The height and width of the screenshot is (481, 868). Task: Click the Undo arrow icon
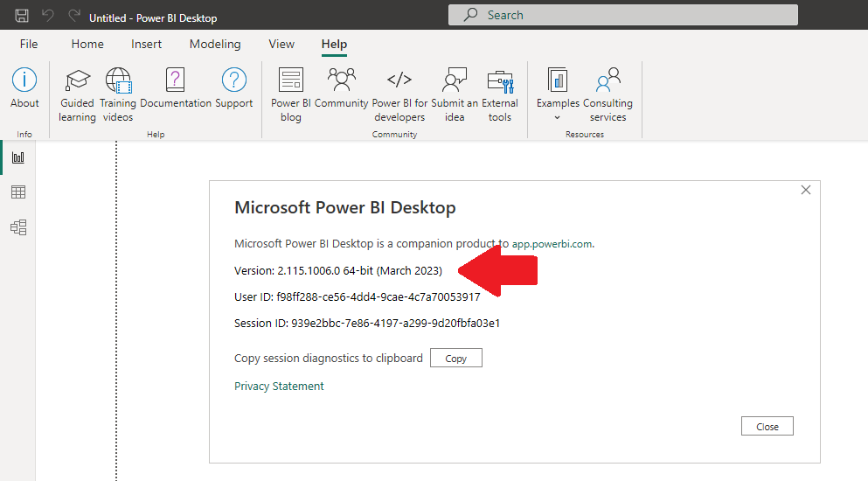48,16
